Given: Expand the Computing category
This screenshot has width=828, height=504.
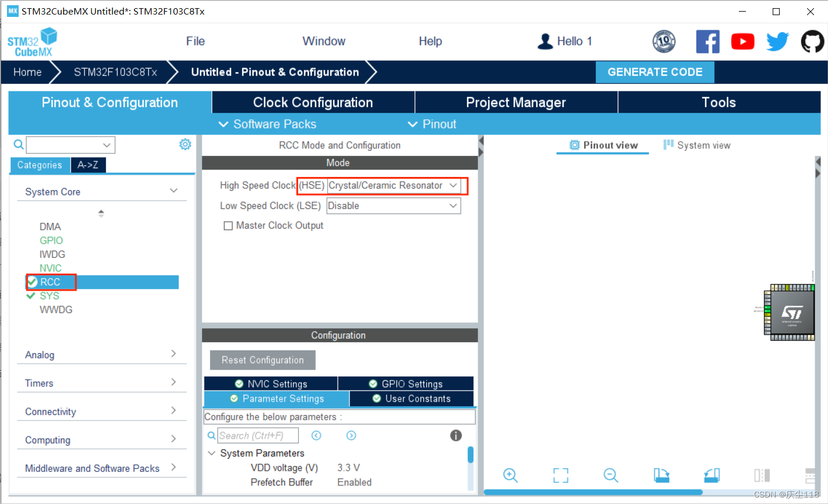Looking at the screenshot, I should pos(174,439).
